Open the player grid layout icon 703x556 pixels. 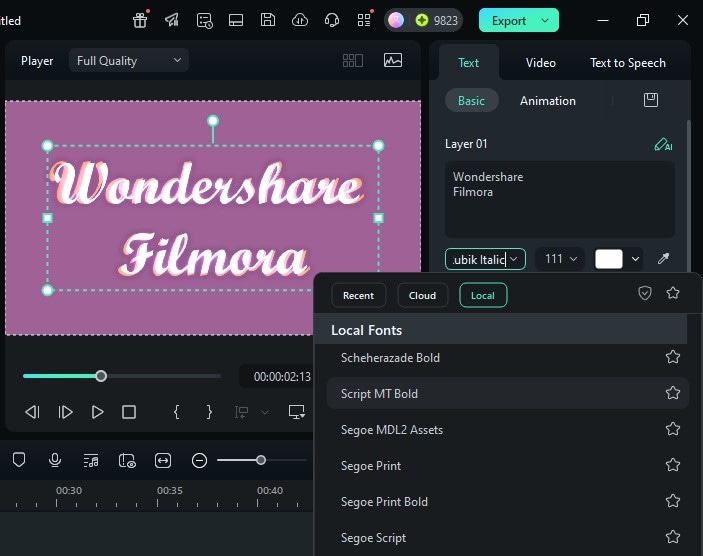click(x=353, y=61)
